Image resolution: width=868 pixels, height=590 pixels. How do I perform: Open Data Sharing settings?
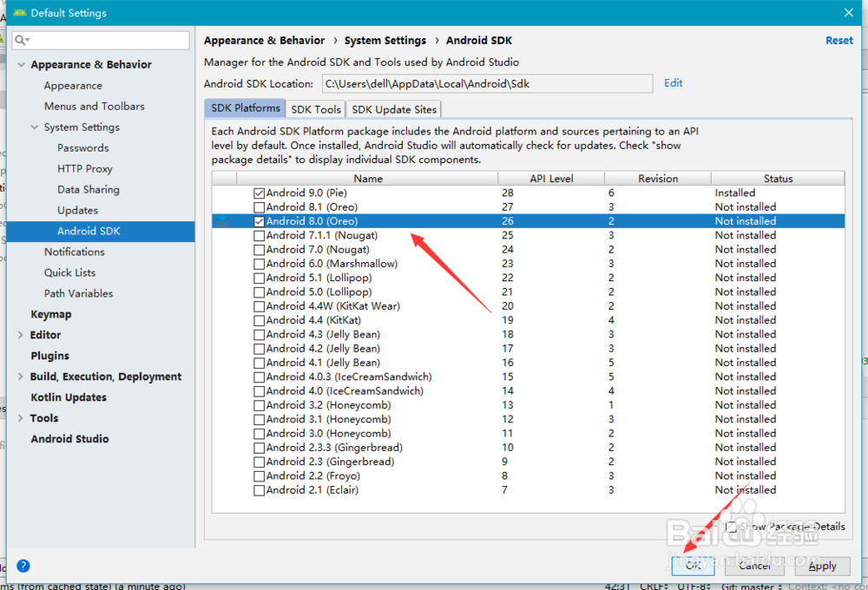tap(88, 189)
